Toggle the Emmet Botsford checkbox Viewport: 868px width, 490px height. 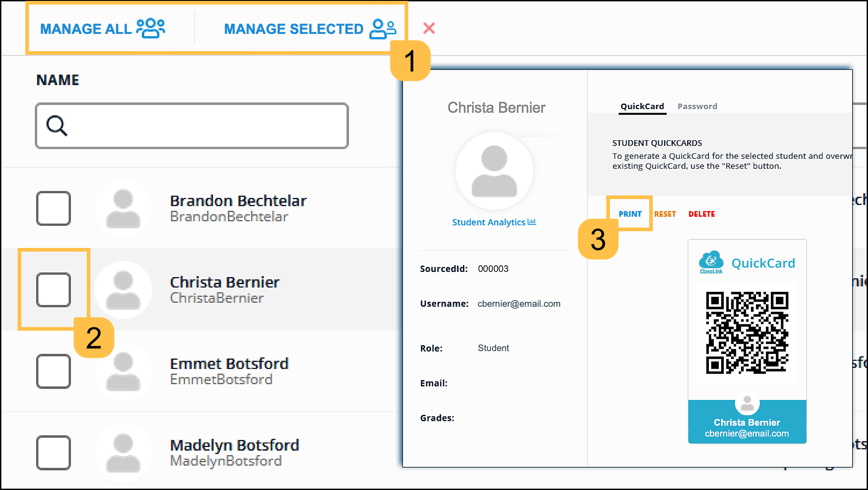click(x=53, y=371)
